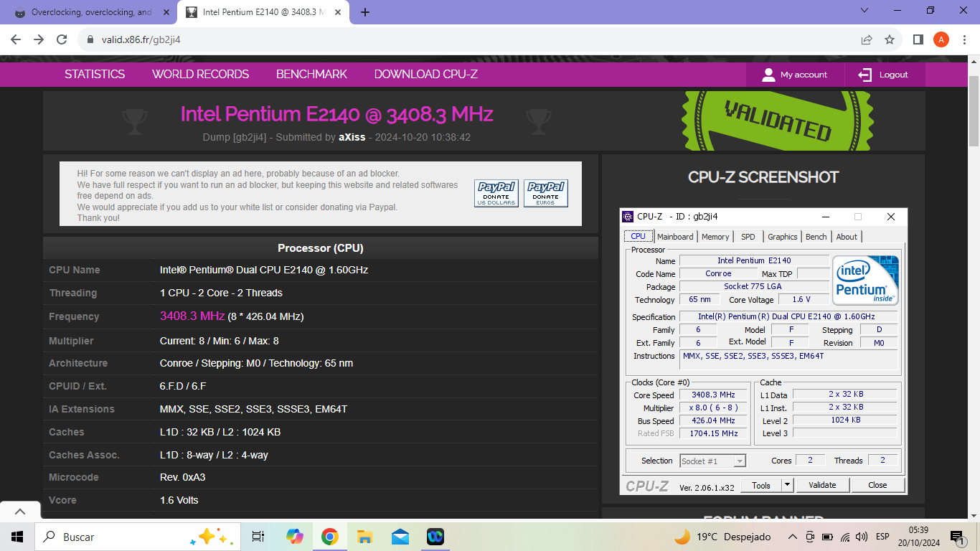Open the notification center
980x551 pixels.
[x=956, y=537]
